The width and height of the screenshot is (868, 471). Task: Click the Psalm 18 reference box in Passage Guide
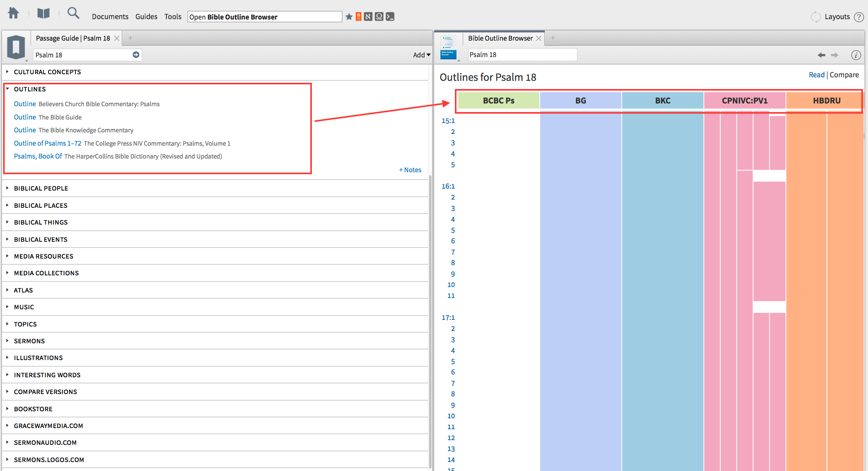click(x=87, y=55)
